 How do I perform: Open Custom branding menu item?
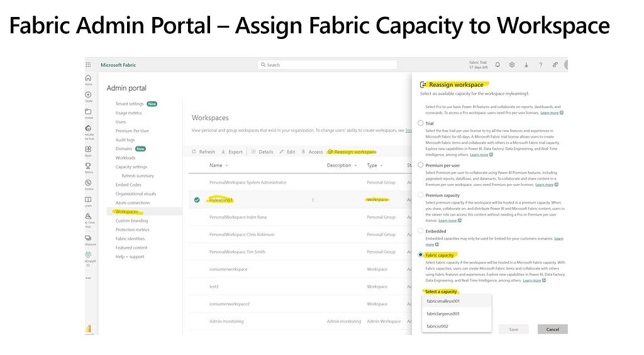pos(131,221)
